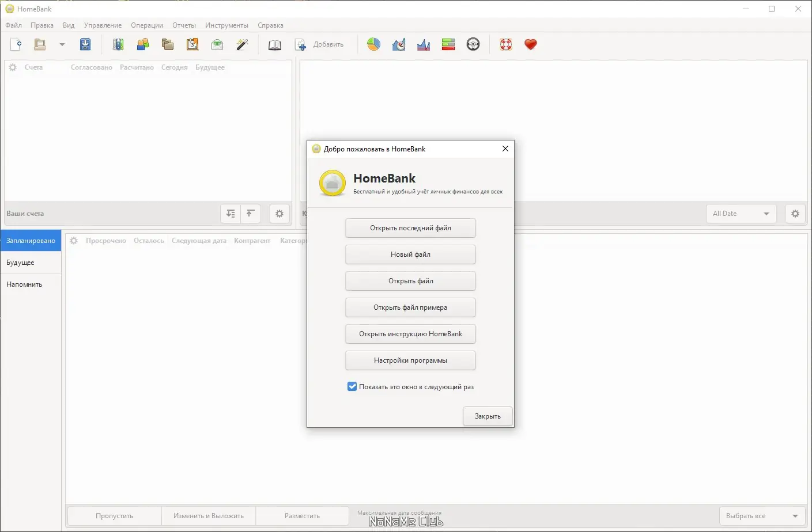Click the Согласовано column header

pos(92,67)
